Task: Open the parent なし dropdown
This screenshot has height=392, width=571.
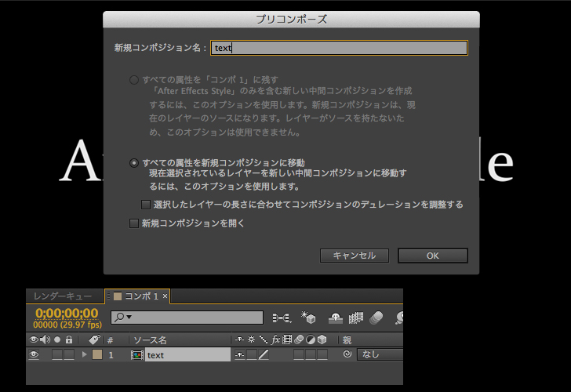Action: tap(380, 355)
